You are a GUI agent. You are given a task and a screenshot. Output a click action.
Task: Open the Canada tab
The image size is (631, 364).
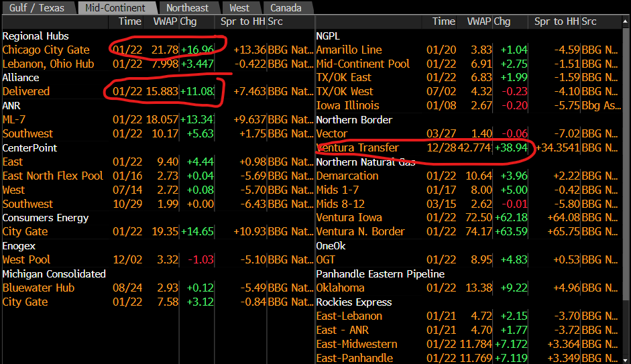click(x=286, y=7)
